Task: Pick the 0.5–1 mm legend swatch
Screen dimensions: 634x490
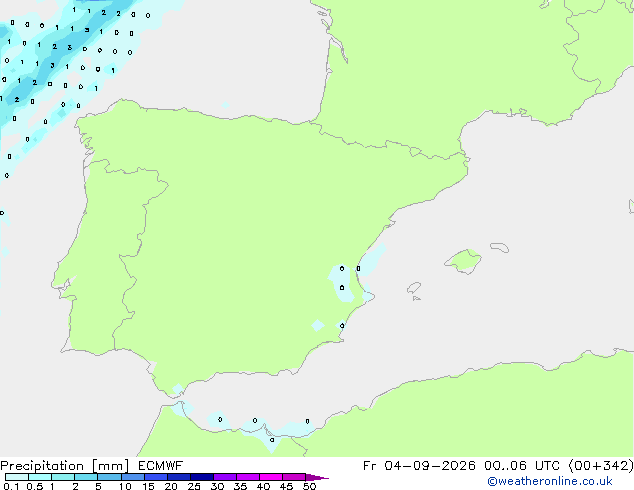Action: (40, 477)
